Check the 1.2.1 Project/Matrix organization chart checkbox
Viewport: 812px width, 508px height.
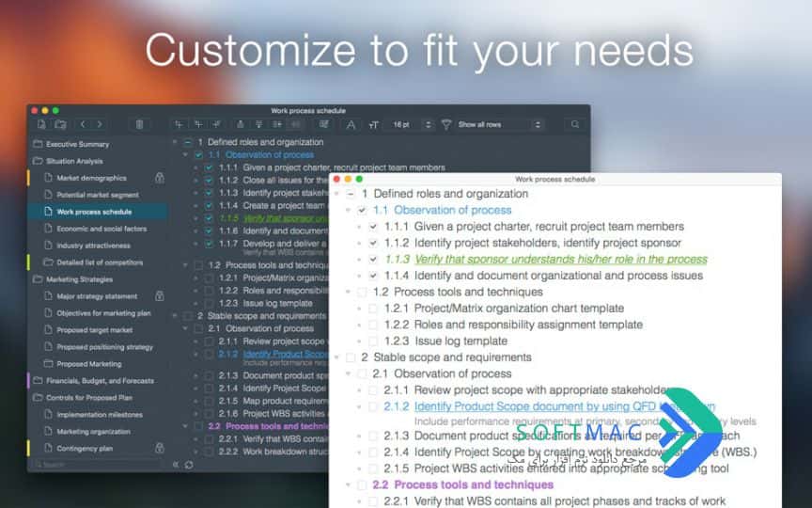tap(373, 309)
